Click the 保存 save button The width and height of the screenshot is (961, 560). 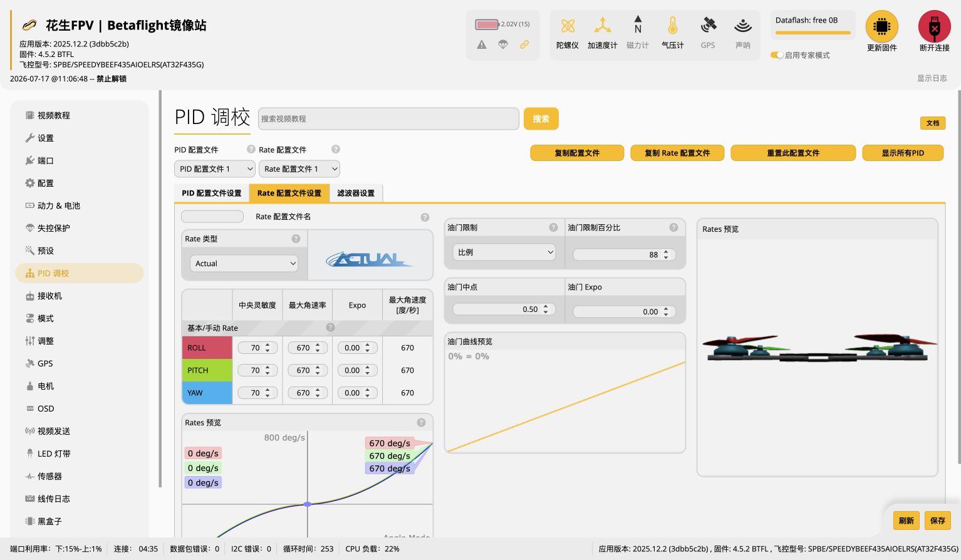(x=937, y=521)
